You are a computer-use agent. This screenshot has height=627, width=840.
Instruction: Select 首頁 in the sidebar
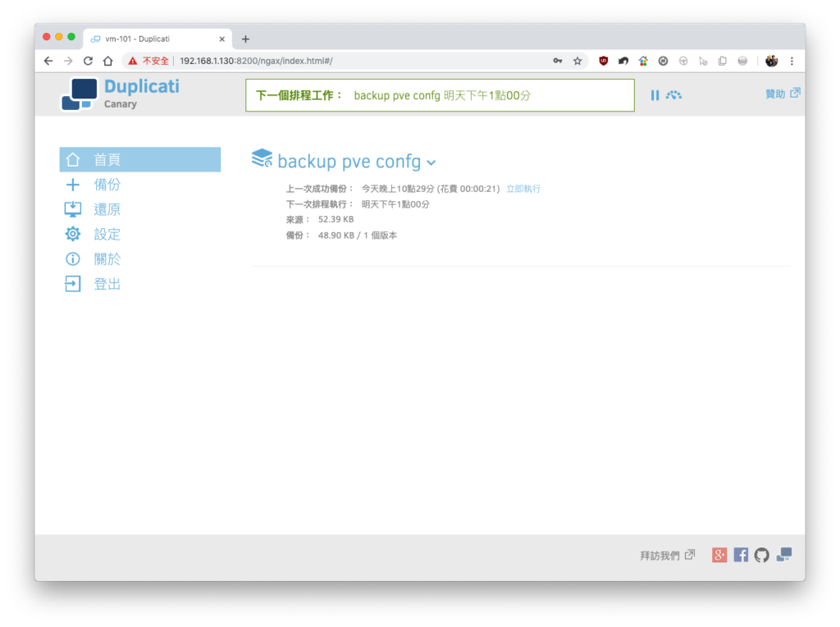coord(139,160)
